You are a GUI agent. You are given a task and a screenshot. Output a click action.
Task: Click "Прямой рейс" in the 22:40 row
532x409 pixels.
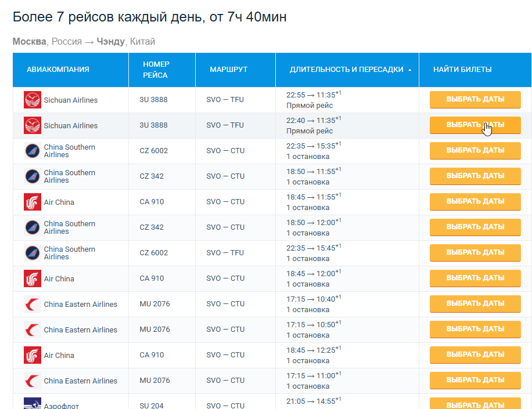[x=310, y=131]
